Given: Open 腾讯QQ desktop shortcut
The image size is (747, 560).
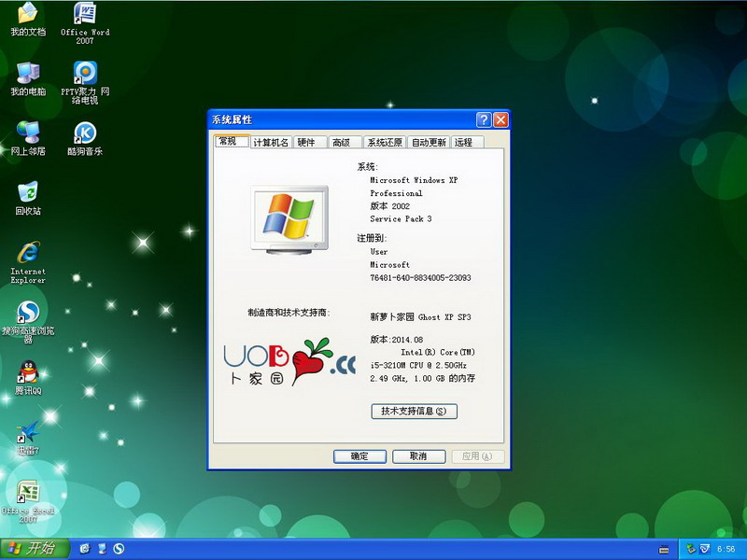Looking at the screenshot, I should pos(28,377).
